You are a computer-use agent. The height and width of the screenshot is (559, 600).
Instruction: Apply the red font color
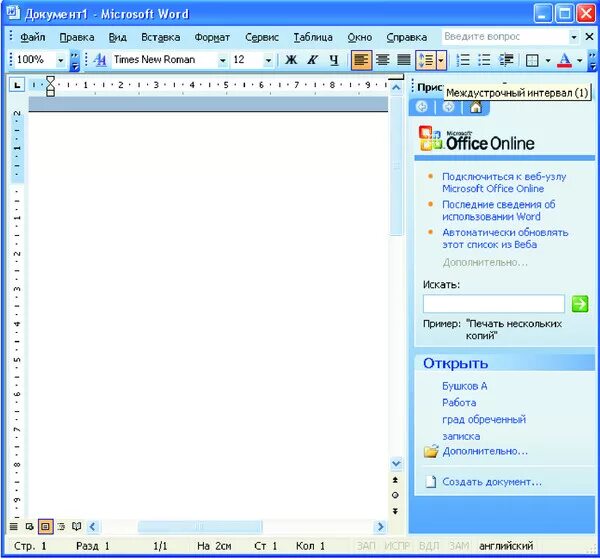tap(564, 60)
